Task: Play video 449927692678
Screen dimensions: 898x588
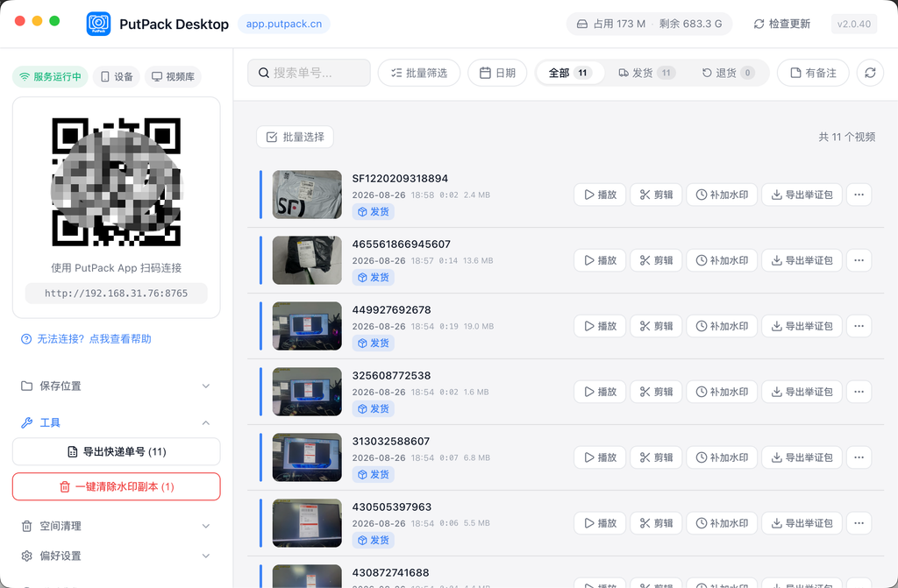Action: point(600,326)
